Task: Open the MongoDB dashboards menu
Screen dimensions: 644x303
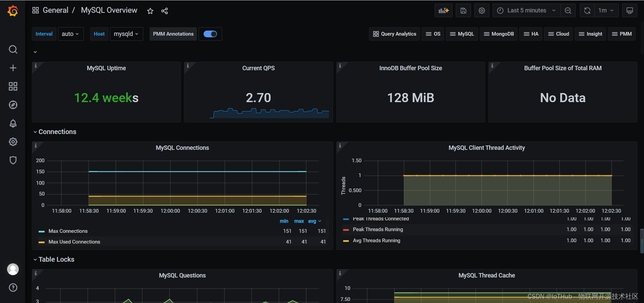Action: (499, 34)
